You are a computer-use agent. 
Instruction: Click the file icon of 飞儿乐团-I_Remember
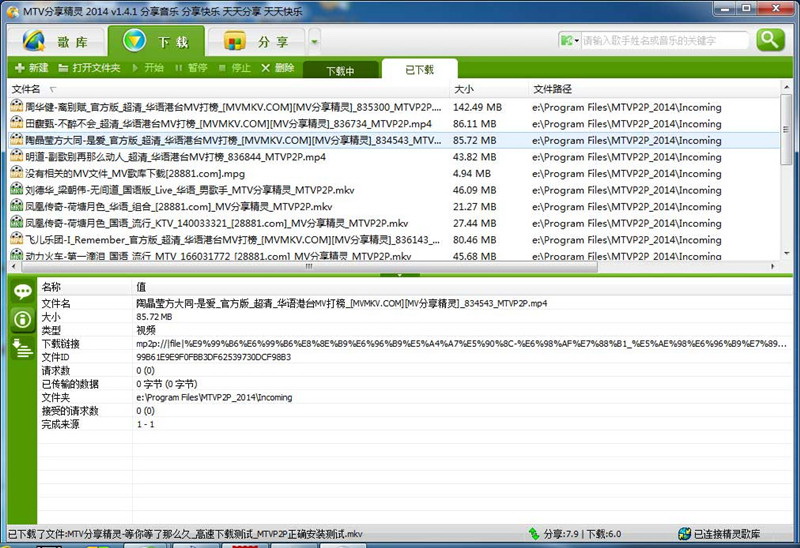coord(17,239)
